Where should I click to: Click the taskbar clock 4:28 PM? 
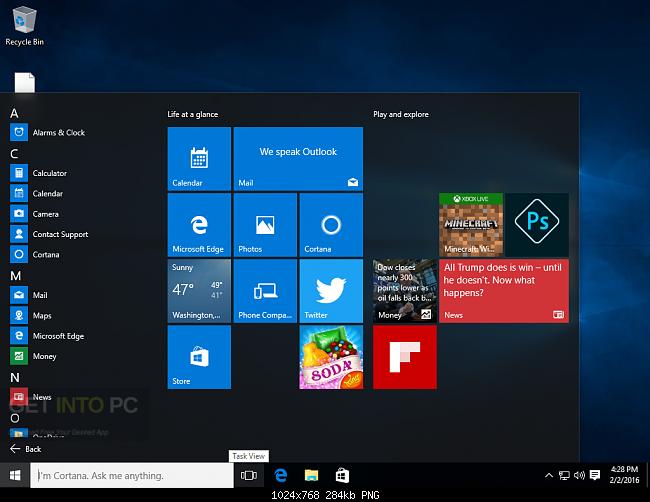[x=624, y=475]
